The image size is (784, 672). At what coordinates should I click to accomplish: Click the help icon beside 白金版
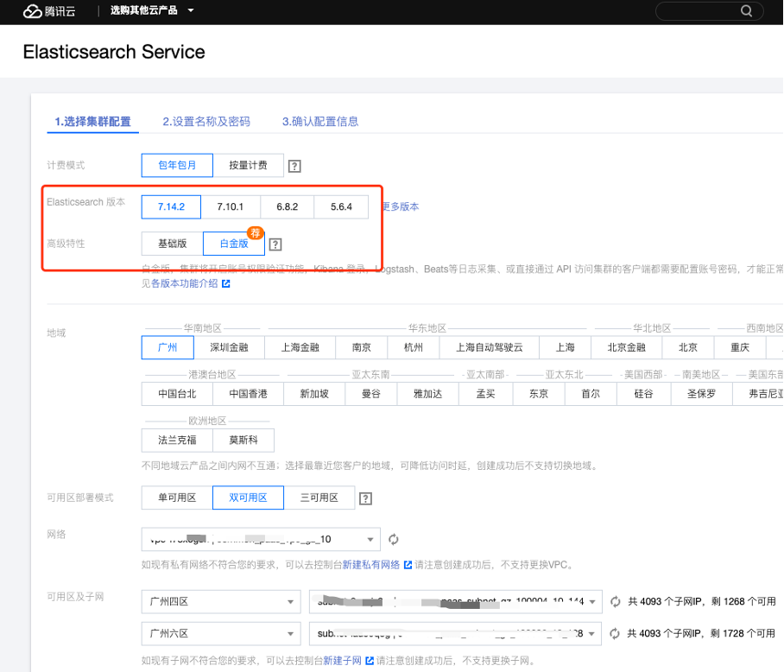[x=275, y=244]
